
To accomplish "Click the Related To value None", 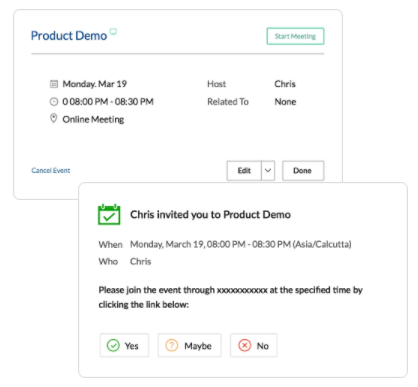I will (285, 102).
